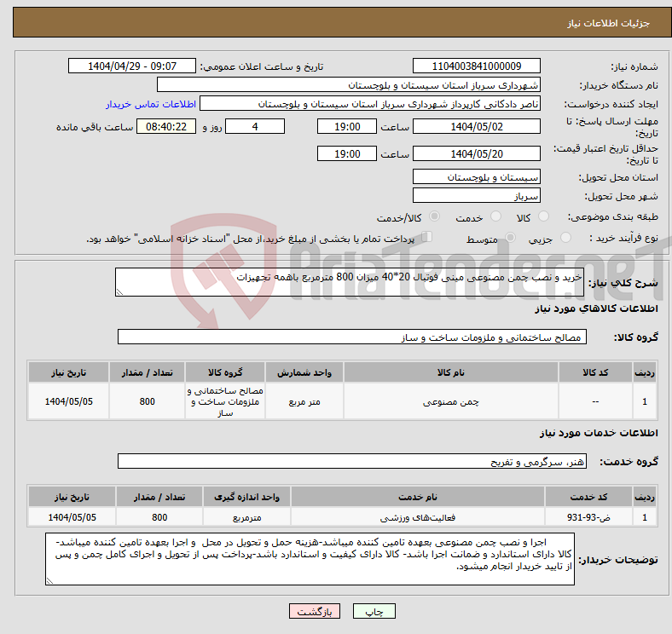Viewport: 672px width, 634px height.
Task: Click the نام خدمت column header
Action: pyautogui.click(x=418, y=497)
